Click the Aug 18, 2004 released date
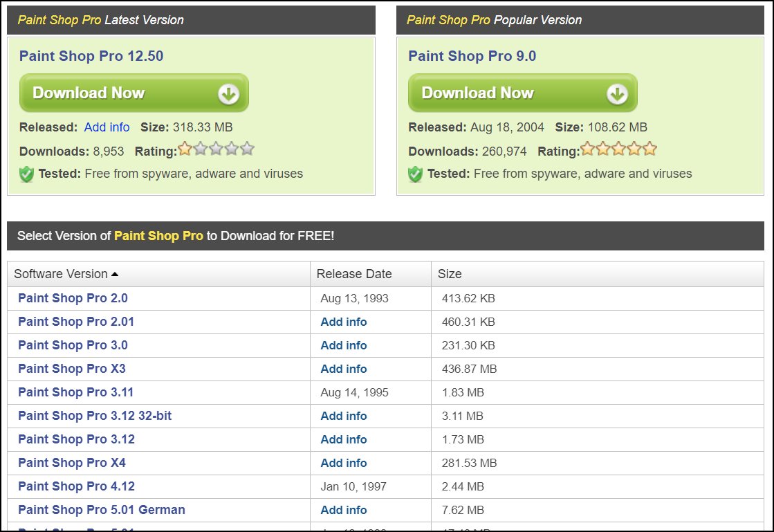This screenshot has height=532, width=774. [507, 127]
